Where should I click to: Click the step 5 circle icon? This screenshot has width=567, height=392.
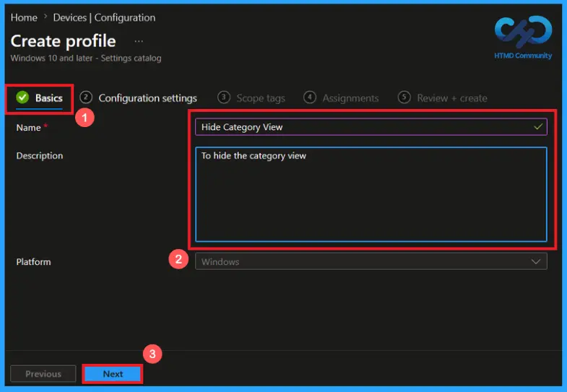point(404,97)
